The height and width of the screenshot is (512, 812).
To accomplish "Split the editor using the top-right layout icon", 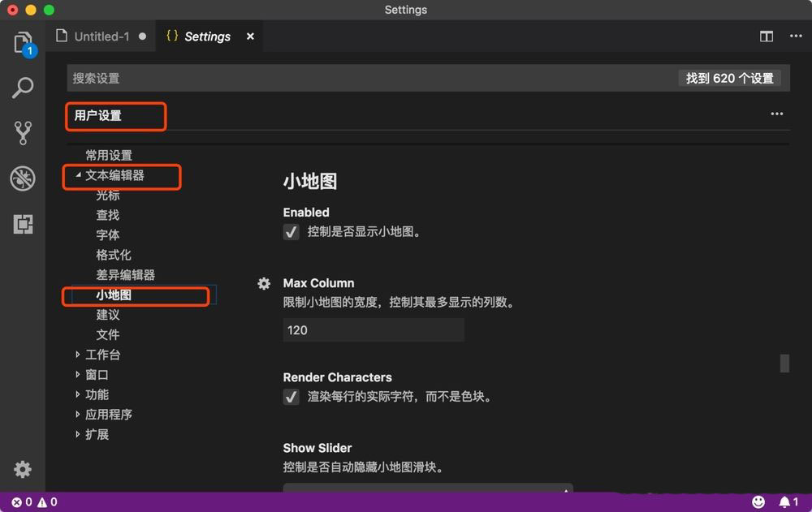I will pyautogui.click(x=767, y=36).
